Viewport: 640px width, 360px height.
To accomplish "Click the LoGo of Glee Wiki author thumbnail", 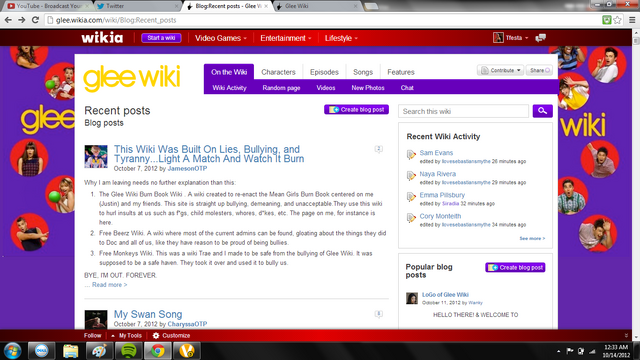I will [412, 298].
